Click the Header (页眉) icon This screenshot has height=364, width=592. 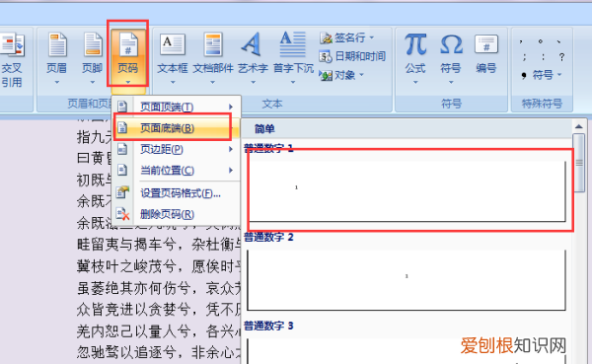point(57,45)
